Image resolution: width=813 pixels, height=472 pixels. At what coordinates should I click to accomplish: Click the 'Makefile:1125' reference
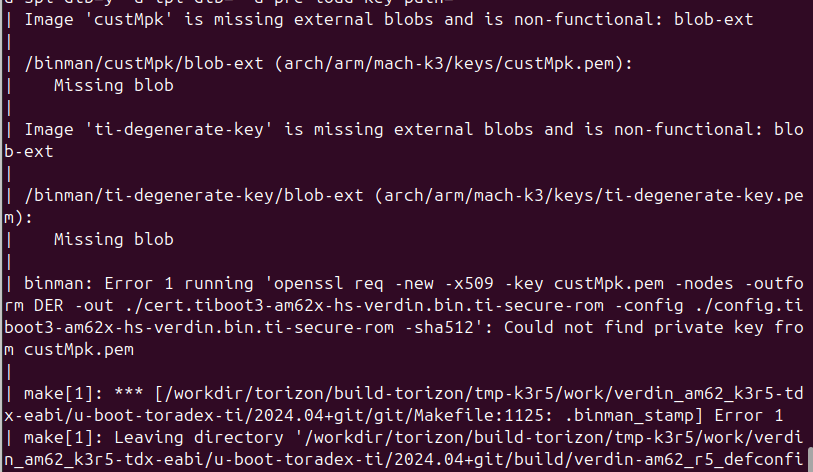coord(479,416)
